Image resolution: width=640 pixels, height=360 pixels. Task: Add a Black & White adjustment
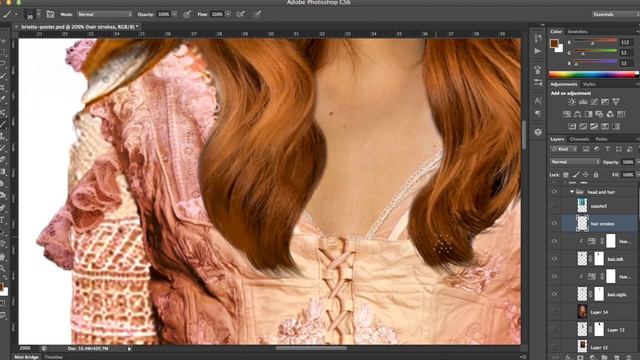click(589, 114)
